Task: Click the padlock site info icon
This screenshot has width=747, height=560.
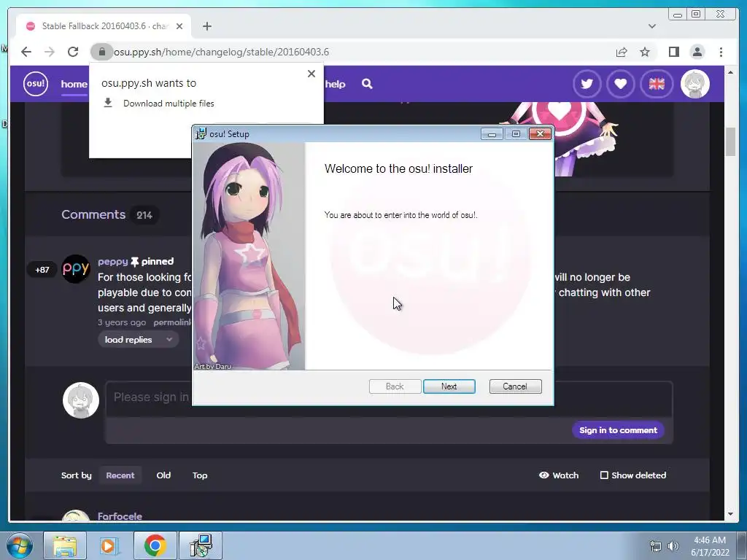Action: point(102,52)
